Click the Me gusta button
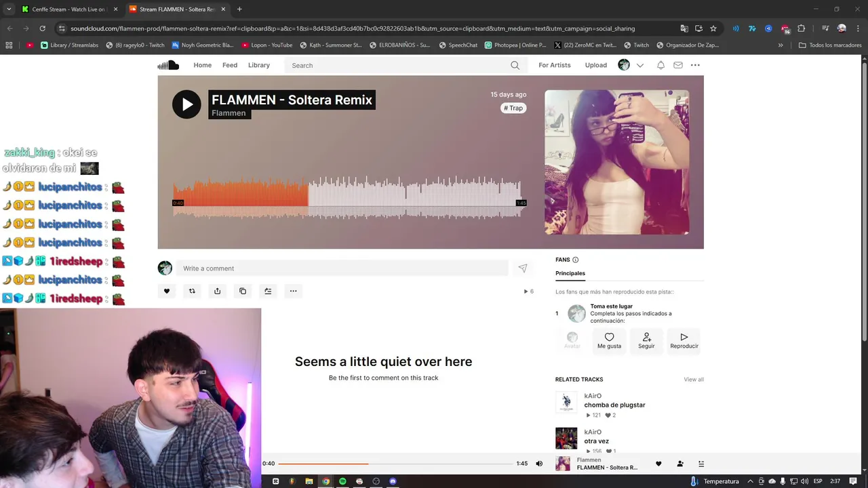 [x=609, y=340]
